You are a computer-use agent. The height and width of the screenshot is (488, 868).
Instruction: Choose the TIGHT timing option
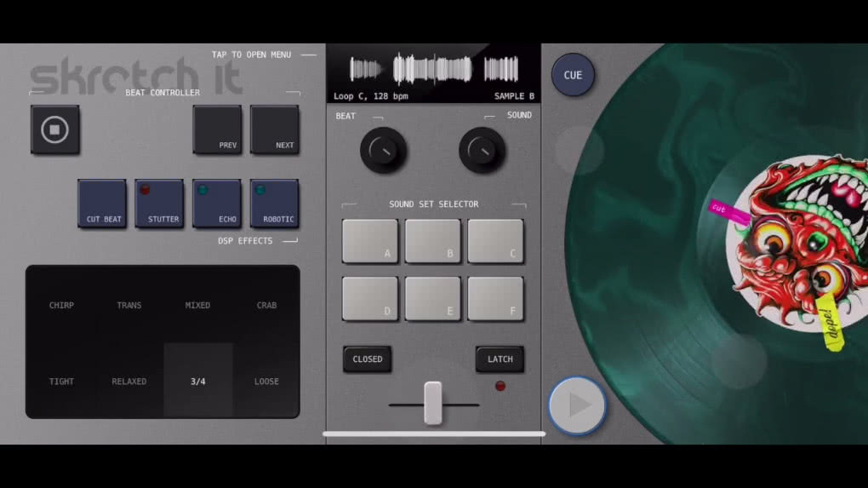(61, 381)
